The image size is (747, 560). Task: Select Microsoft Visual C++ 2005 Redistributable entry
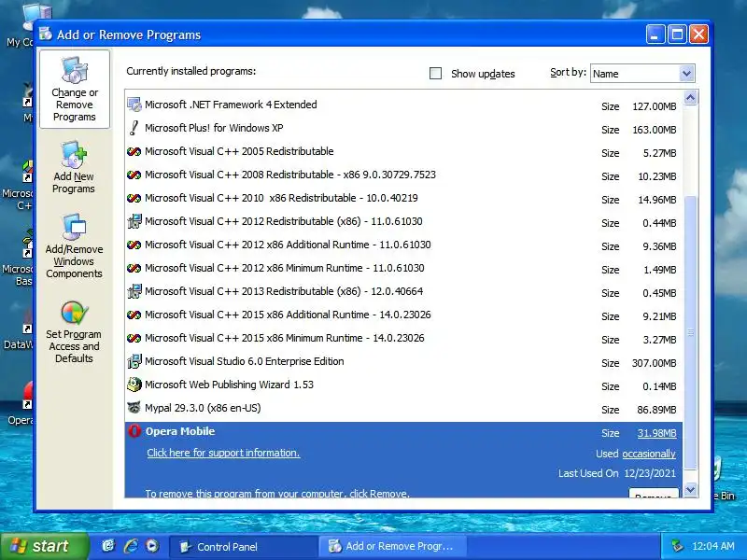[x=403, y=151]
